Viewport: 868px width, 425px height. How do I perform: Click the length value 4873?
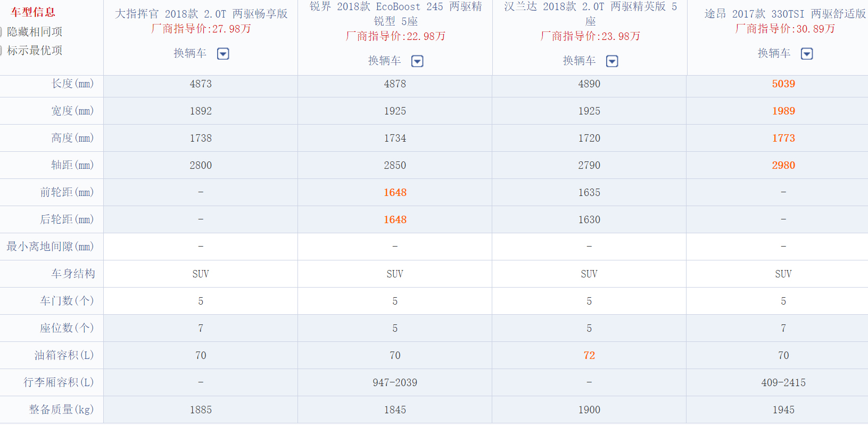pyautogui.click(x=201, y=84)
